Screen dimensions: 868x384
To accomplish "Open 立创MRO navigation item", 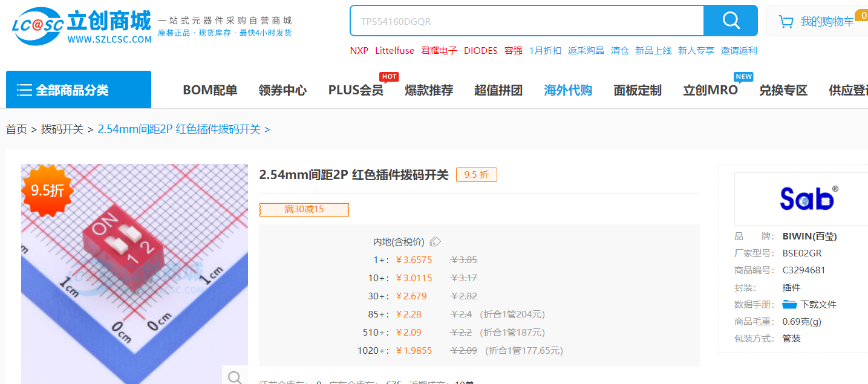I will [710, 90].
